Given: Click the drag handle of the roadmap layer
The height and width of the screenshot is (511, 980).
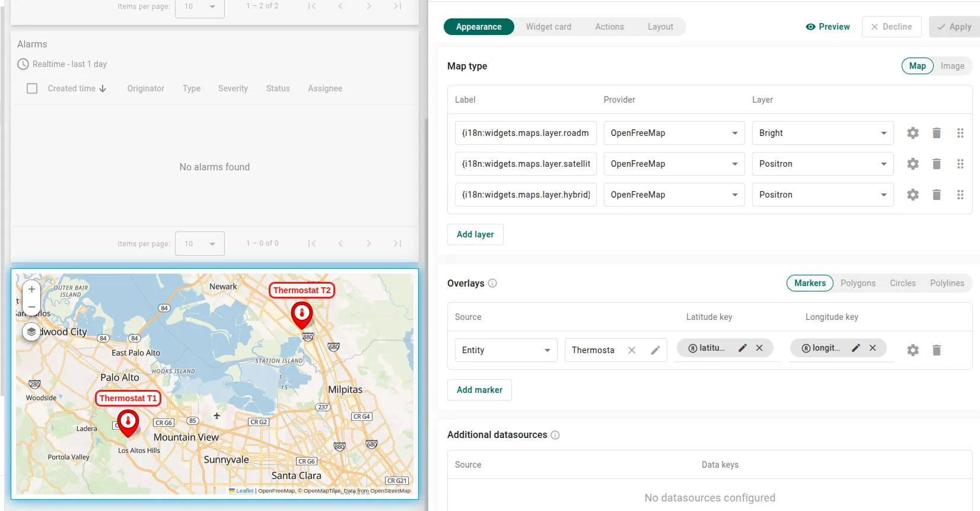Looking at the screenshot, I should pos(960,133).
